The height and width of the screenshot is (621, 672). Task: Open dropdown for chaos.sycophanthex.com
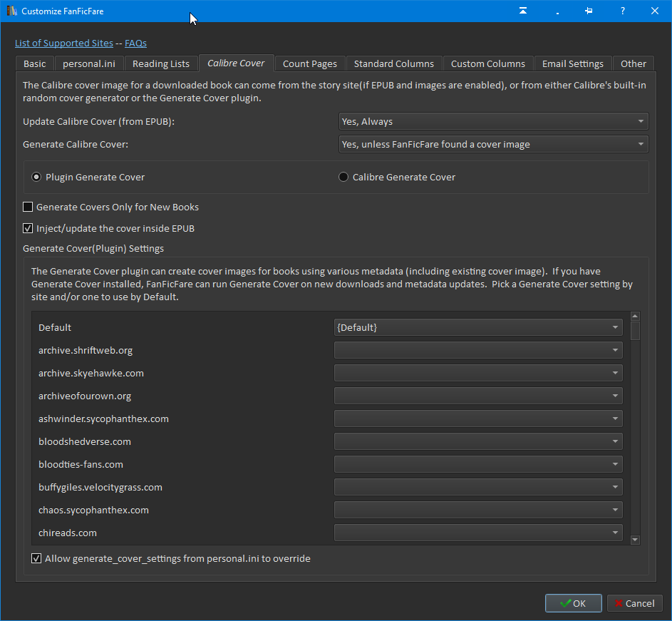tap(478, 510)
